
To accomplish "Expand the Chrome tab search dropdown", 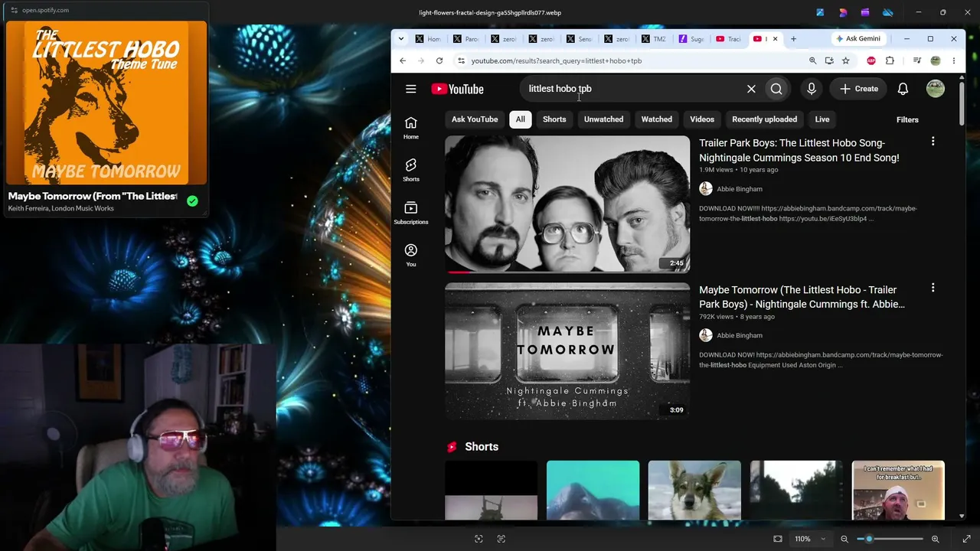I will tap(400, 39).
